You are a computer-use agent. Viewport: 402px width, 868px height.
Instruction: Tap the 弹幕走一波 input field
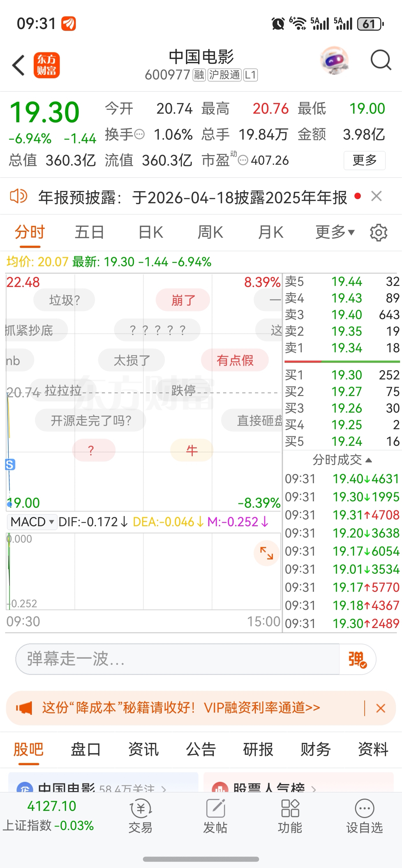177,659
